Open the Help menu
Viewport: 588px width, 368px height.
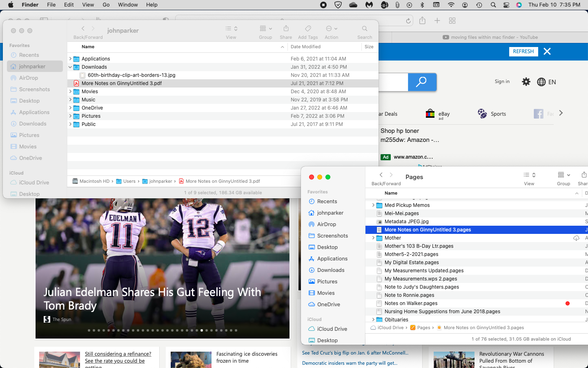(x=152, y=5)
